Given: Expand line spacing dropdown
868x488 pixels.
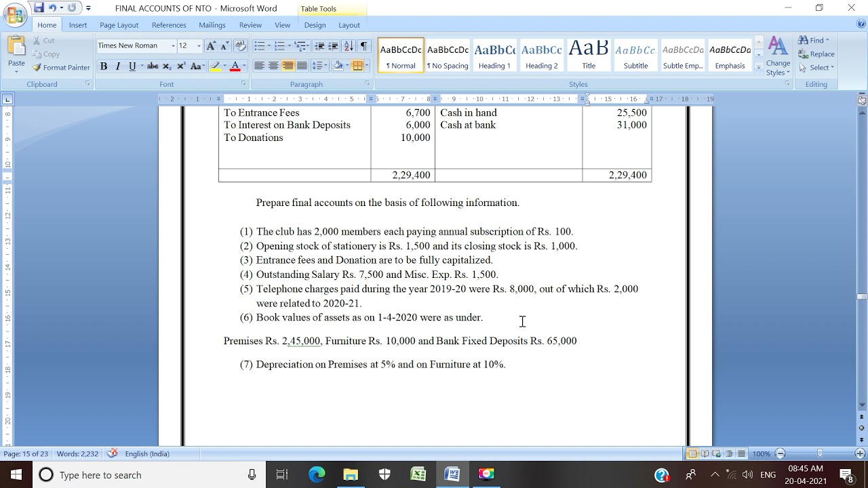Looking at the screenshot, I should point(327,66).
